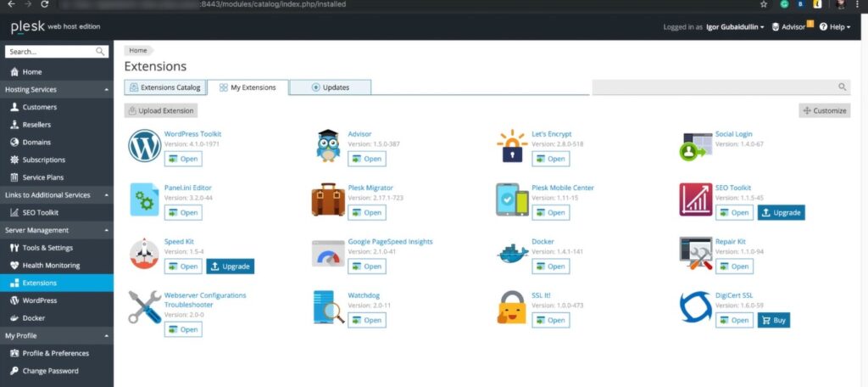Click the Repair Kit tools icon
This screenshot has height=387, width=868.
tap(696, 253)
